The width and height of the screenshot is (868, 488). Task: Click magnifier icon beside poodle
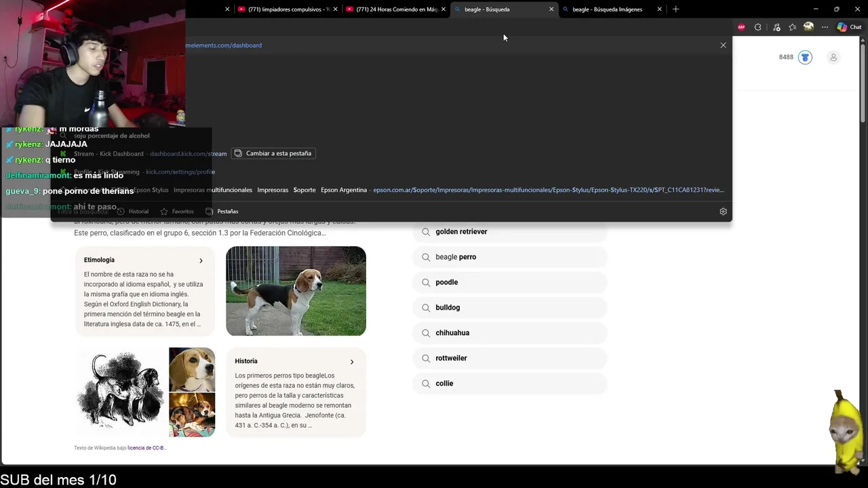tap(426, 282)
